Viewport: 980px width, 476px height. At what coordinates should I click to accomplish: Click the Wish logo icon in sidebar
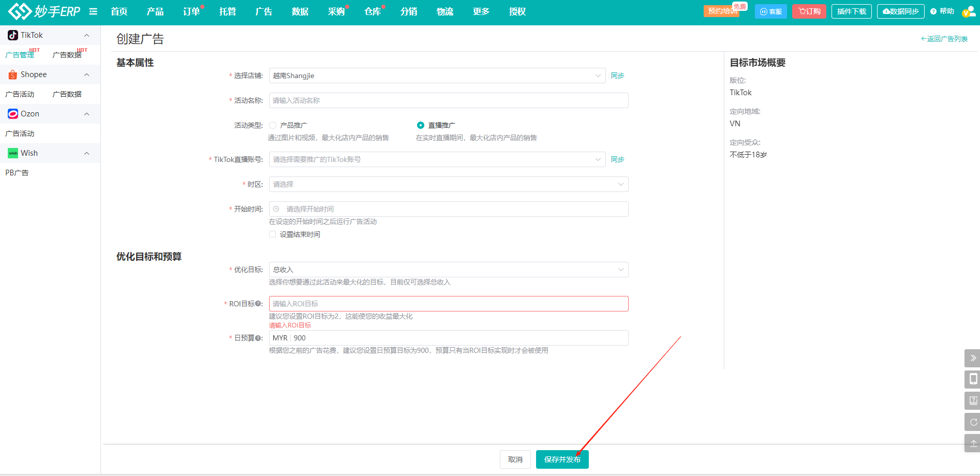13,153
